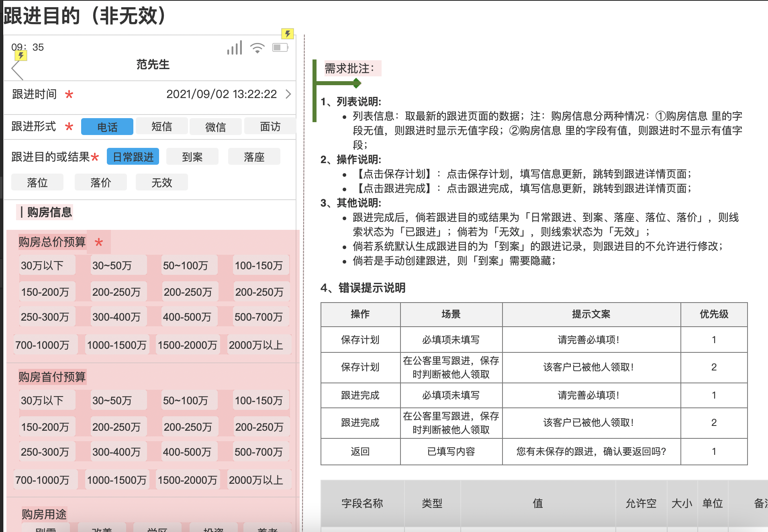Pick the 落座 purpose option

click(254, 156)
